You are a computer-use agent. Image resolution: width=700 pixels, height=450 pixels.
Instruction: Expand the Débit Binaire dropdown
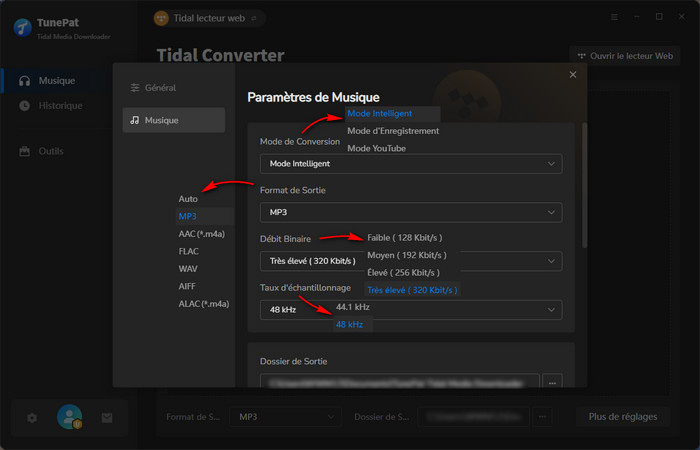click(411, 261)
